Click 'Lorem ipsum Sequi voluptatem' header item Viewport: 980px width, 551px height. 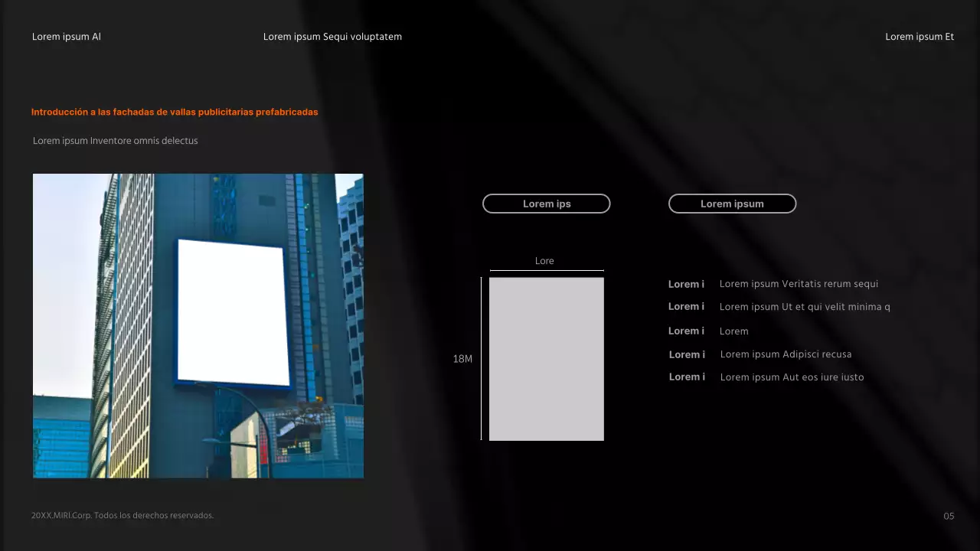coord(332,36)
